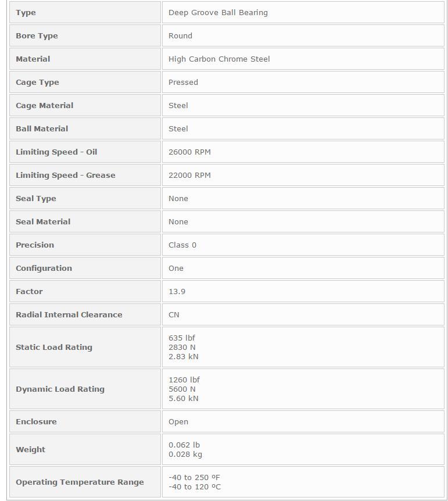Select the High Carbon Chrome Steel value
This screenshot has height=501, width=448.
219,59
